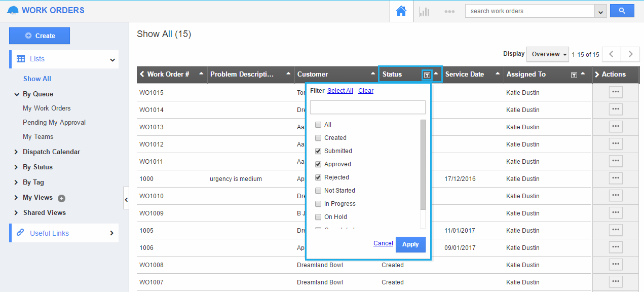Tick the All checkbox in filter

tap(318, 125)
